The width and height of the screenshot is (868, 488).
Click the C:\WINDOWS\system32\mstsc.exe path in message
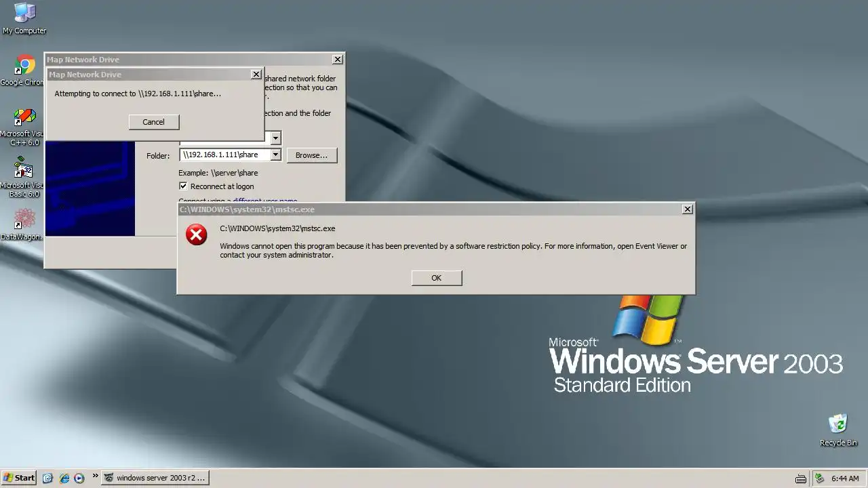click(277, 228)
